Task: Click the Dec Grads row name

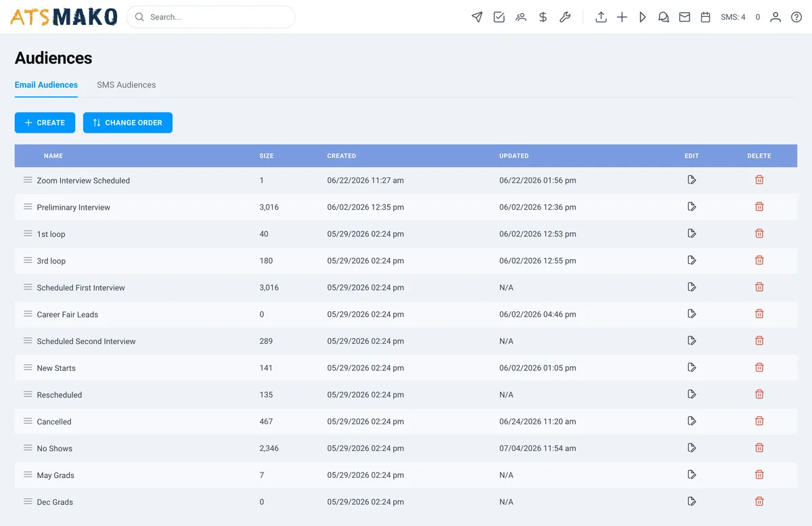Action: click(55, 502)
